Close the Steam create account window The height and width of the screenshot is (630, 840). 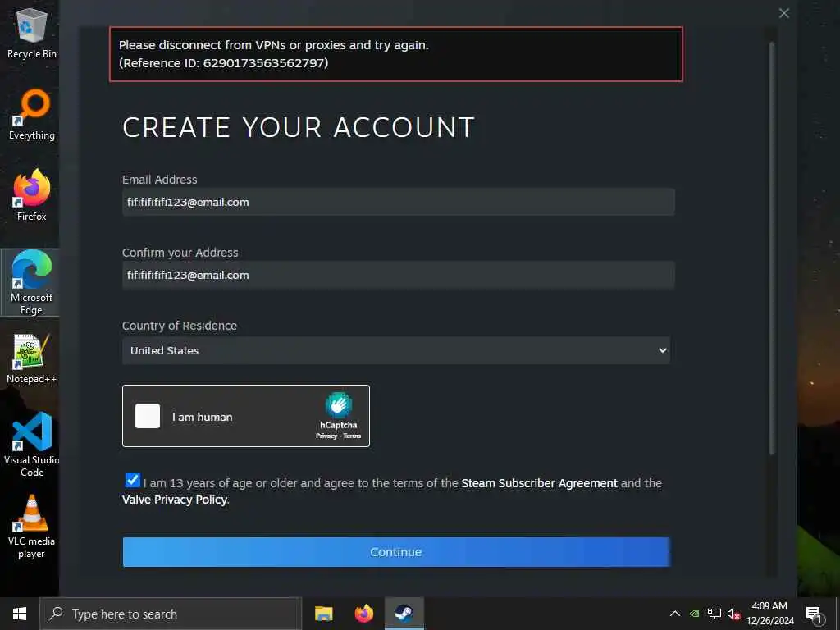click(783, 13)
